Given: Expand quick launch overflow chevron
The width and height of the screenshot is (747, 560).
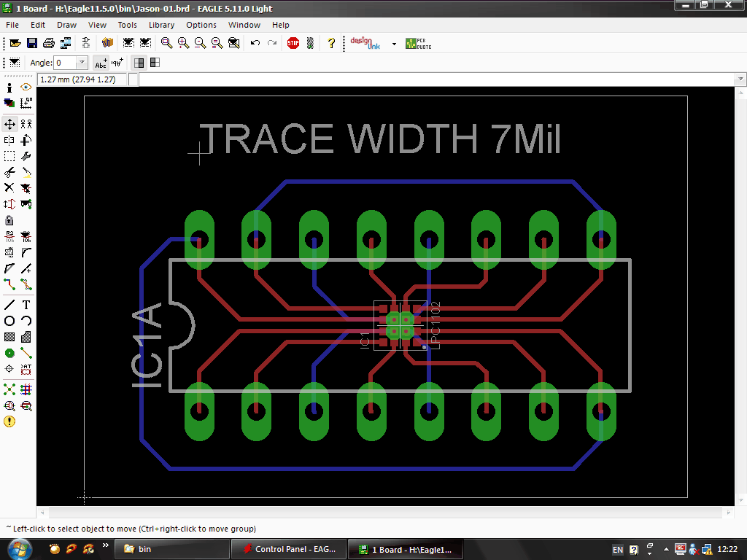Looking at the screenshot, I should pyautogui.click(x=105, y=545).
